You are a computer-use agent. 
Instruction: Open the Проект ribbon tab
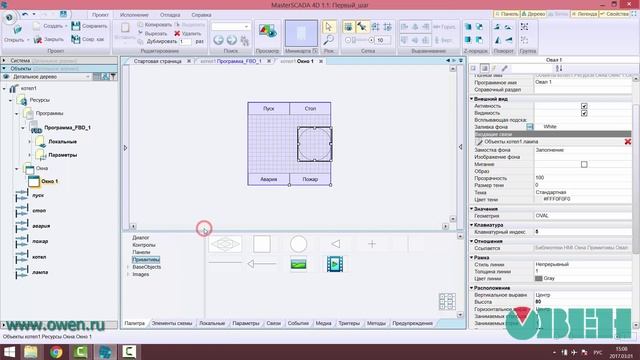tap(100, 15)
